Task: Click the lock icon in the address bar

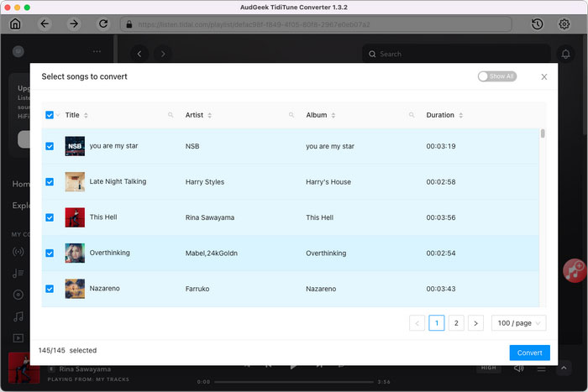Action: click(129, 24)
